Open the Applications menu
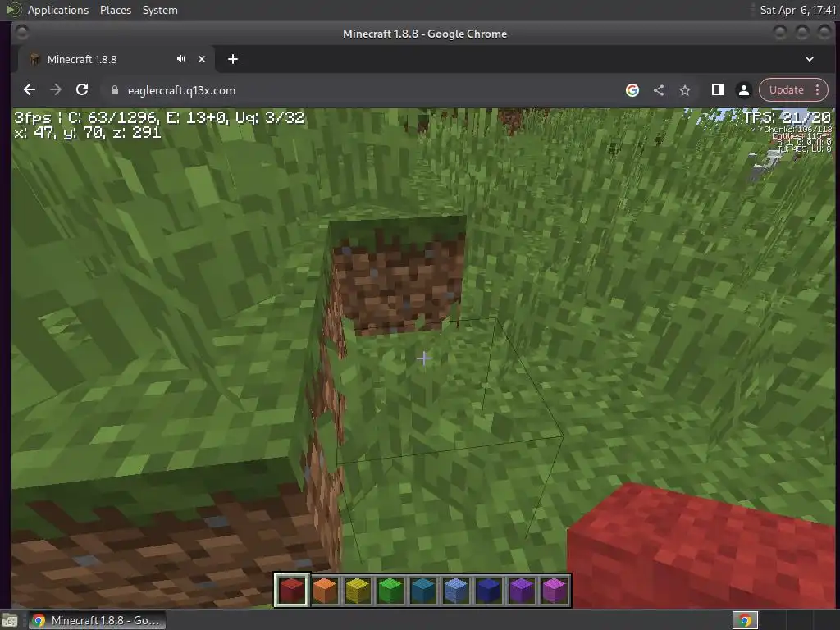This screenshot has height=630, width=840. click(x=58, y=10)
